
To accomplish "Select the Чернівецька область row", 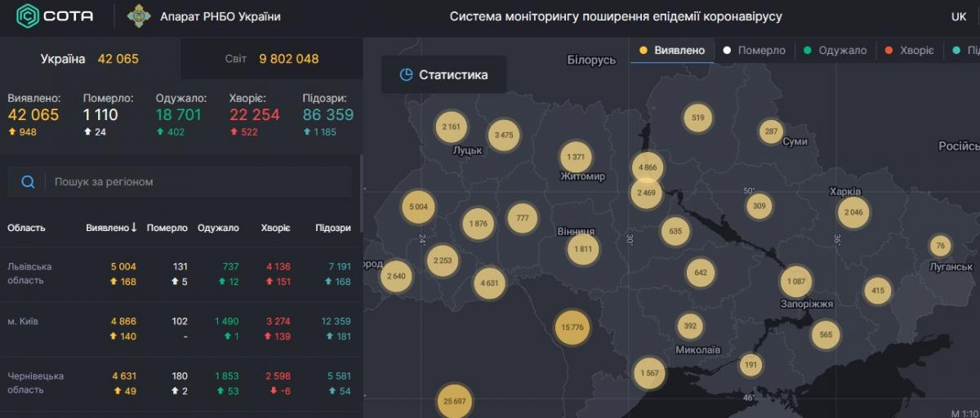I will tap(180, 384).
